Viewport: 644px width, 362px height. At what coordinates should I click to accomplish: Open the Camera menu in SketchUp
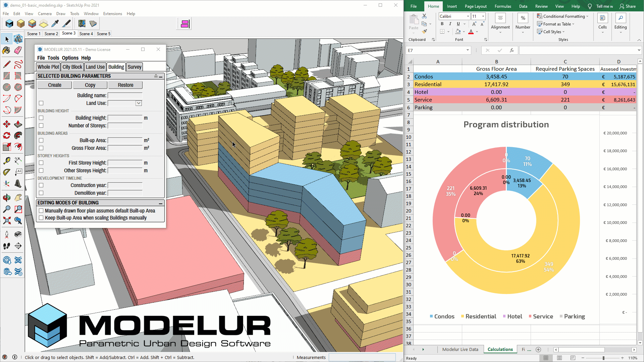pyautogui.click(x=45, y=14)
